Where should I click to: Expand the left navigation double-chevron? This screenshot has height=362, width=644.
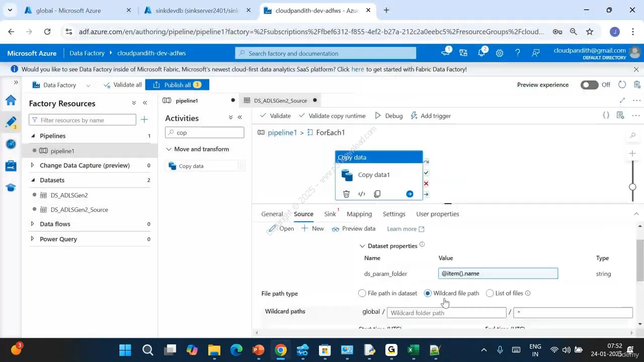pyautogui.click(x=16, y=82)
